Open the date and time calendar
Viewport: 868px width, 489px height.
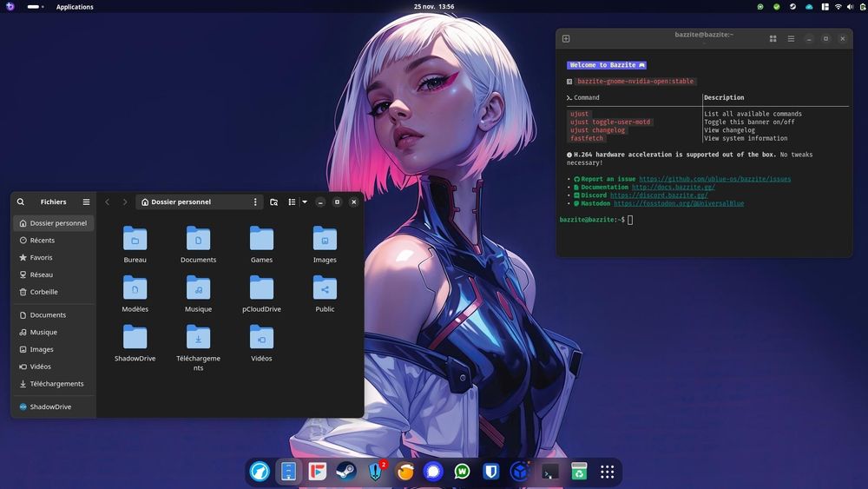click(x=434, y=7)
